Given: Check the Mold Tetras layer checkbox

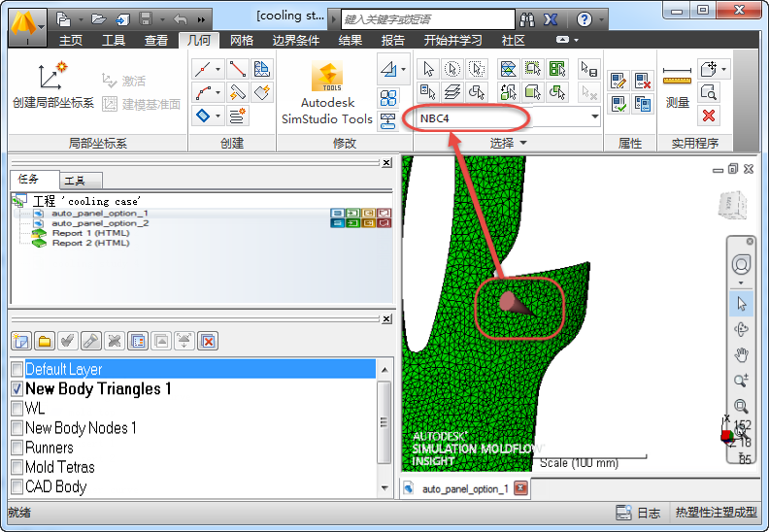Looking at the screenshot, I should click(x=17, y=467).
